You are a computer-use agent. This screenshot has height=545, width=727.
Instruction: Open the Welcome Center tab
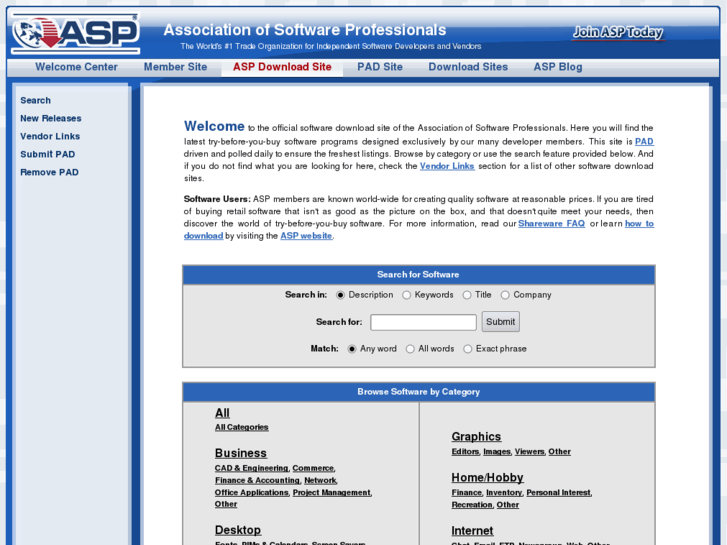77,67
